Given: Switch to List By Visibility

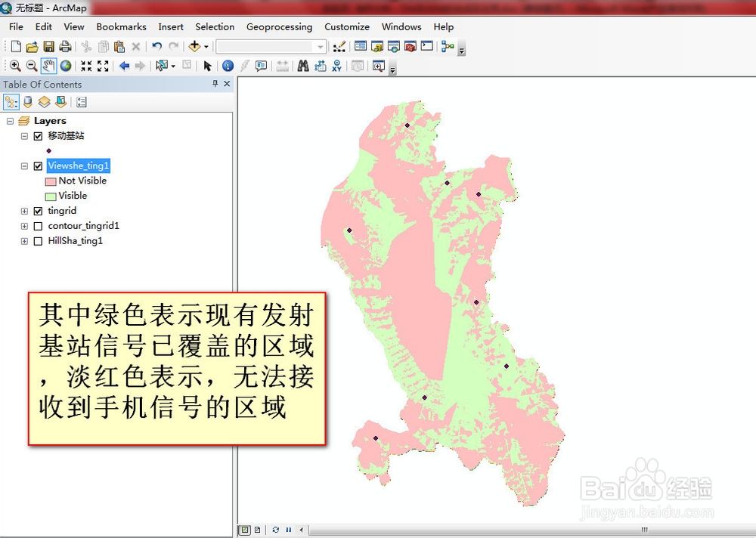Looking at the screenshot, I should (x=44, y=102).
